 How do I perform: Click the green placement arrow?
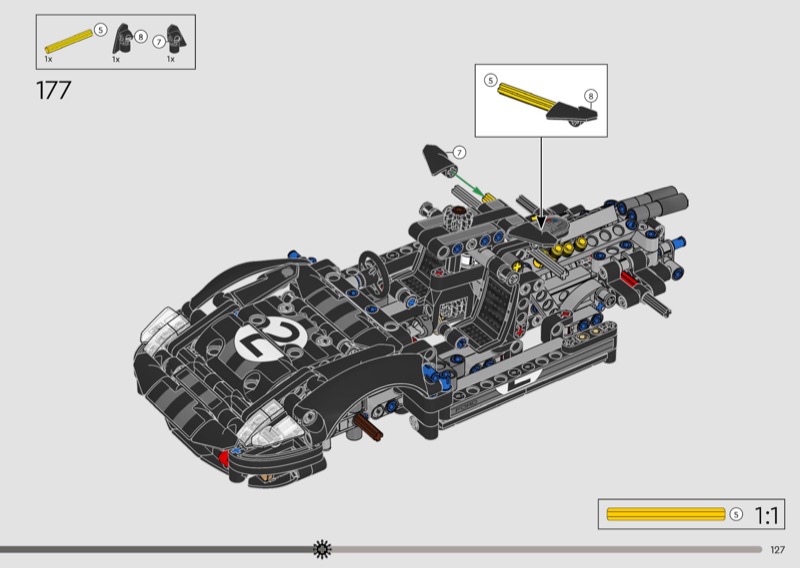[469, 187]
